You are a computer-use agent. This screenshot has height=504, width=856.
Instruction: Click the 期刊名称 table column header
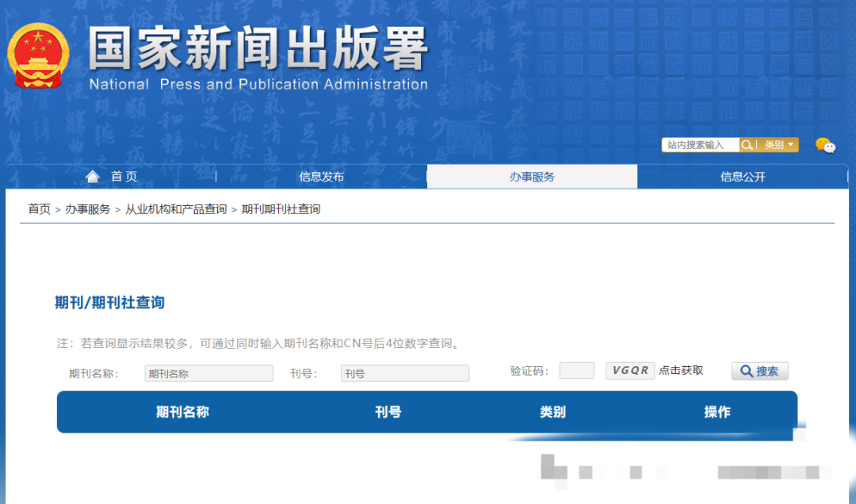[x=182, y=412]
